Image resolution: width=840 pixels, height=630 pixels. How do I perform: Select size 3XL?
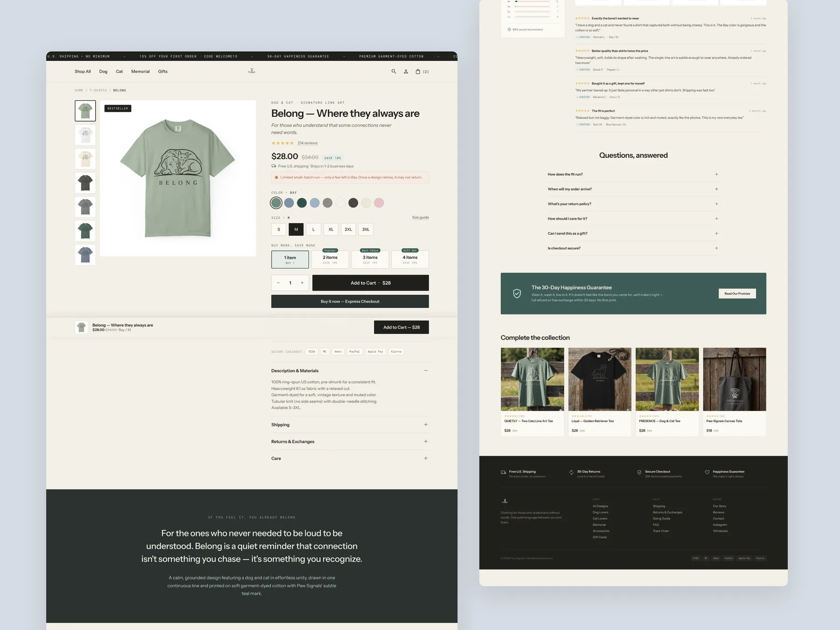point(366,230)
